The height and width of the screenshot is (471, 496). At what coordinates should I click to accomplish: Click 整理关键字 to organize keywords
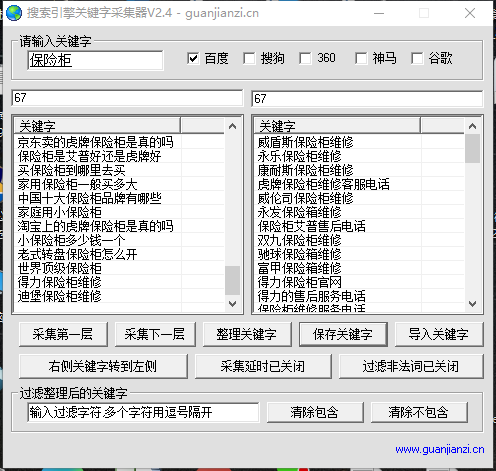247,334
